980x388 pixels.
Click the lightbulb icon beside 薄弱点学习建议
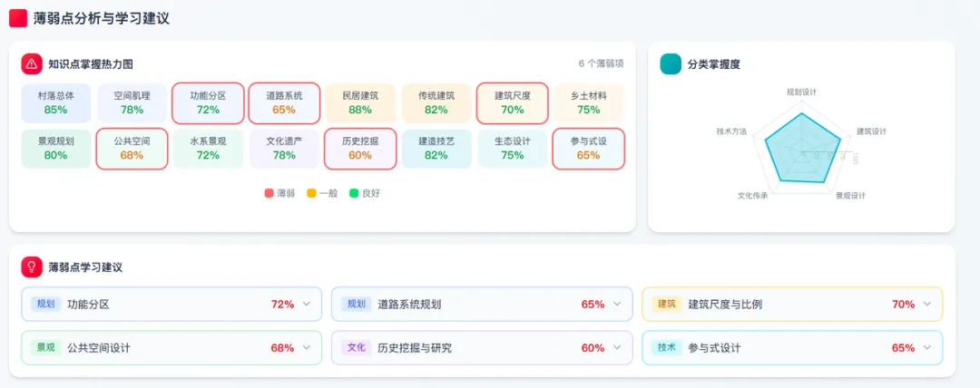click(x=32, y=267)
